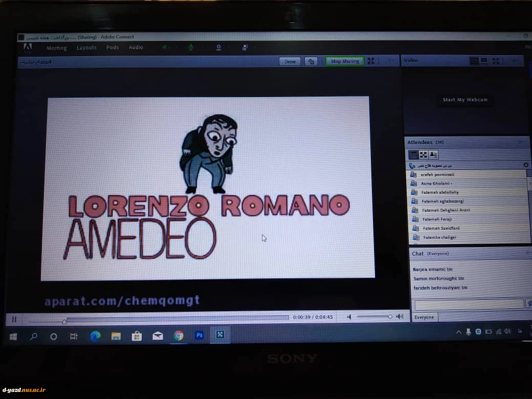Screen dimensions: 532x399
Task: Open the Meeting menu
Action: pyautogui.click(x=56, y=48)
